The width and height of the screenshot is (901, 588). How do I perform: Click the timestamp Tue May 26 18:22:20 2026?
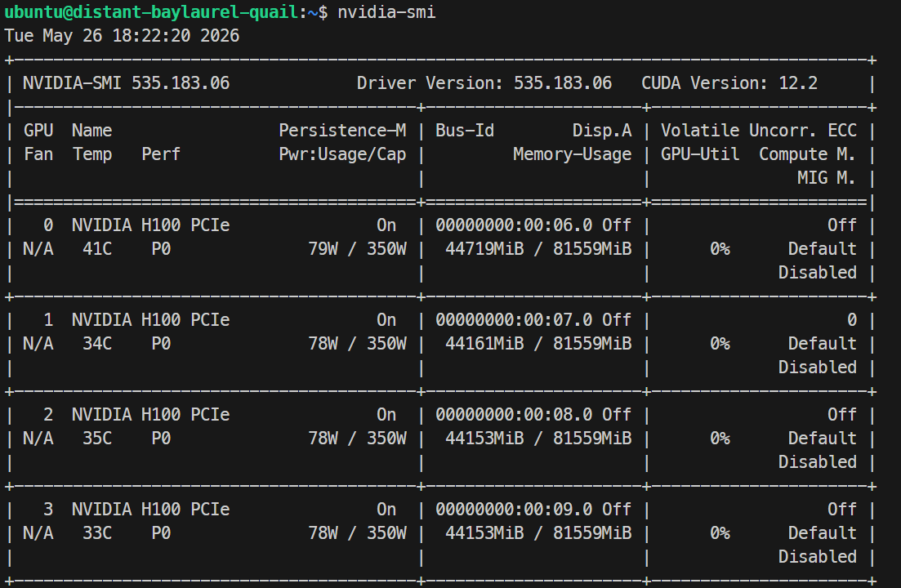pos(122,36)
